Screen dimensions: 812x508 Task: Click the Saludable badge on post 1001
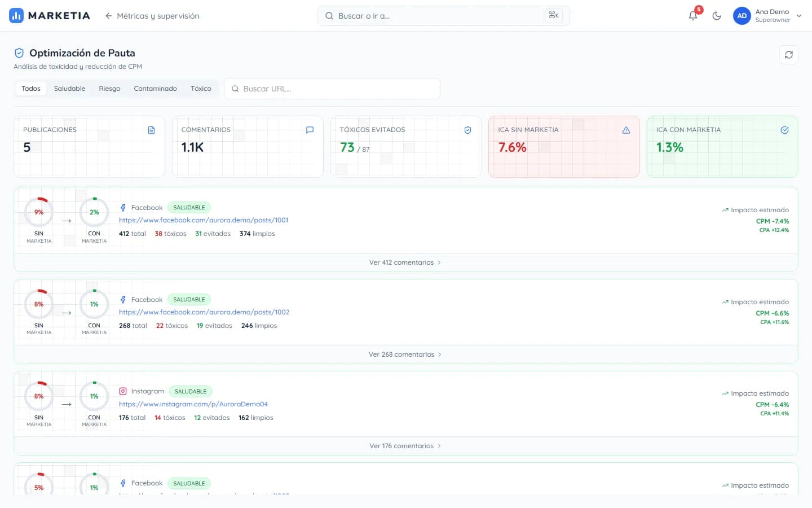click(189, 208)
